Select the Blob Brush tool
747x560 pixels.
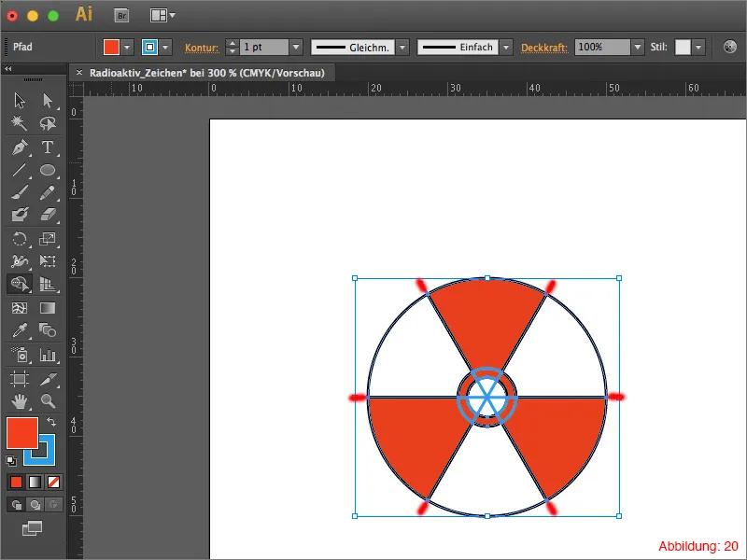click(20, 215)
